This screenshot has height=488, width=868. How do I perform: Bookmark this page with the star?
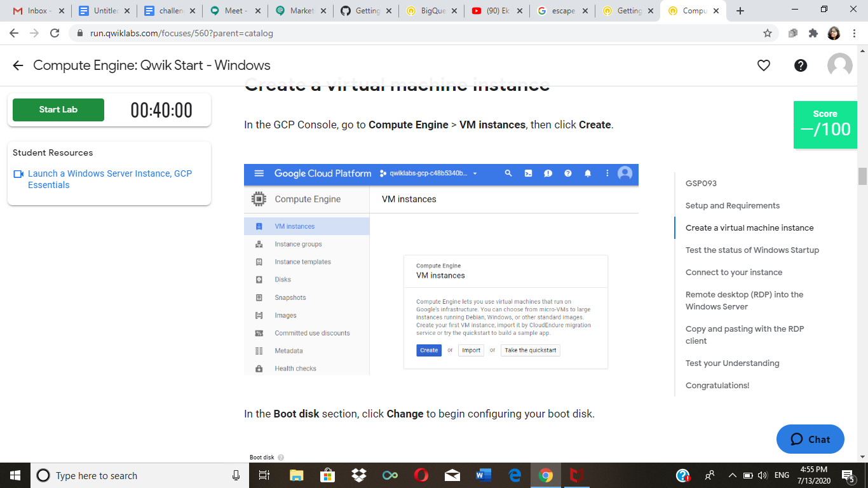click(768, 33)
